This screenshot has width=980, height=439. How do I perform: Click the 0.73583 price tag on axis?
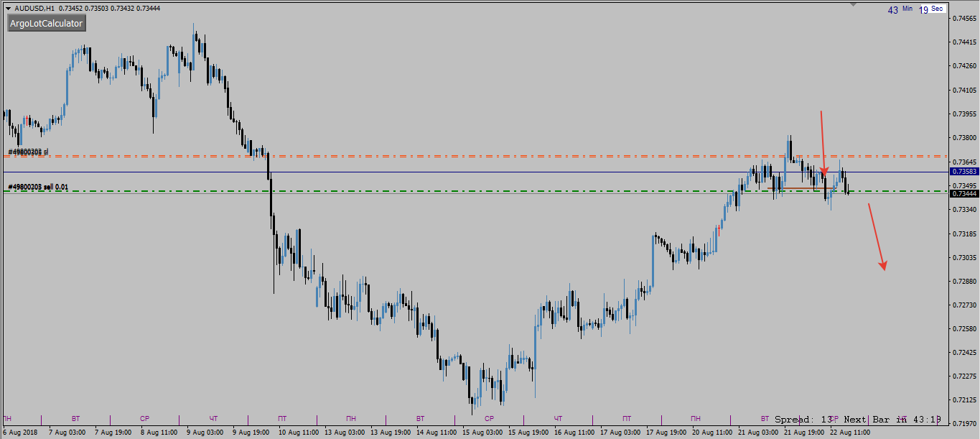963,172
